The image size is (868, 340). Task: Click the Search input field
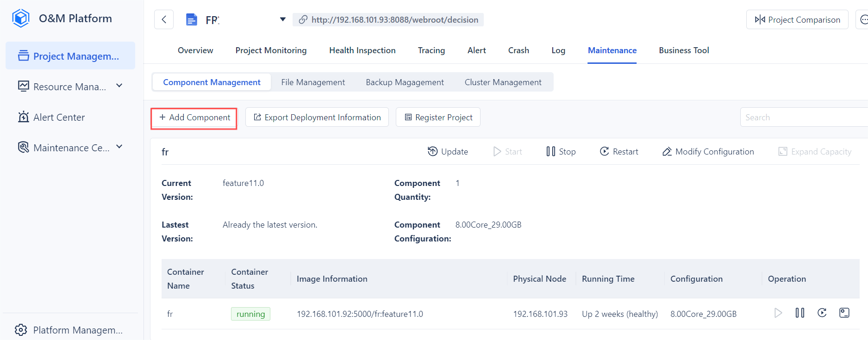[803, 117]
